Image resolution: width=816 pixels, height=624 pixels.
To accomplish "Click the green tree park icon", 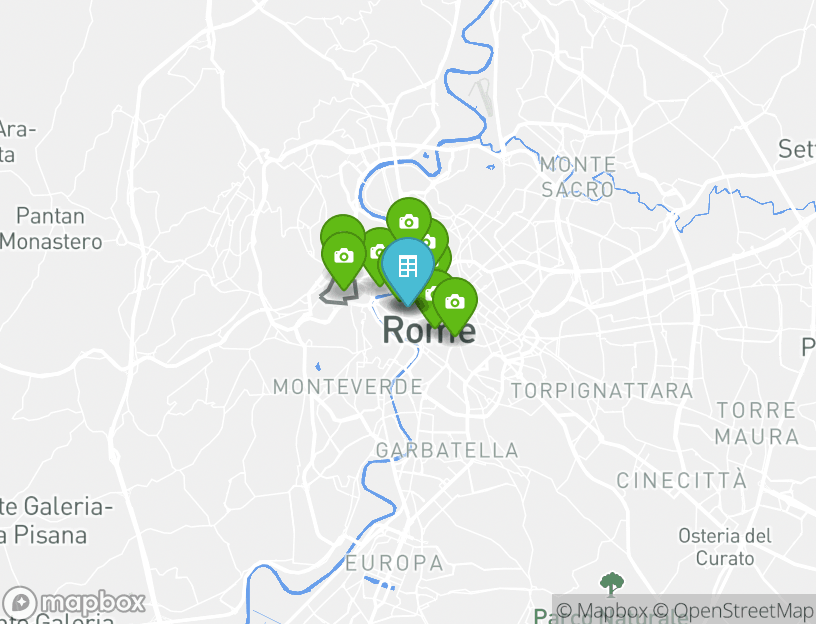I will [x=611, y=584].
